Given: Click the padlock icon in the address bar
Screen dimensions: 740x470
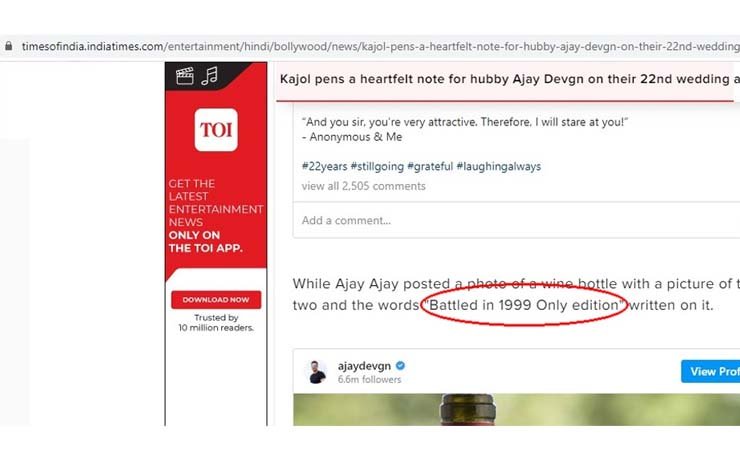Looking at the screenshot, I should (x=8, y=46).
